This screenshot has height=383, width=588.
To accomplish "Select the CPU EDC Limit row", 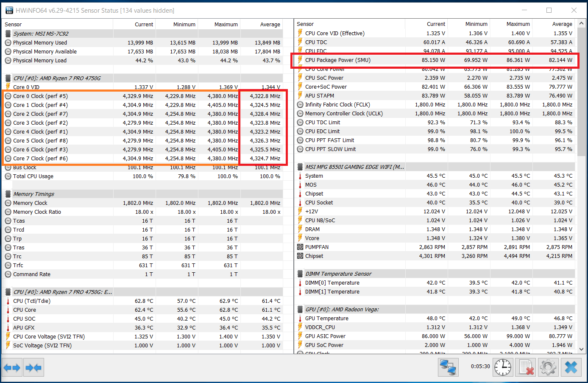I will (x=435, y=131).
